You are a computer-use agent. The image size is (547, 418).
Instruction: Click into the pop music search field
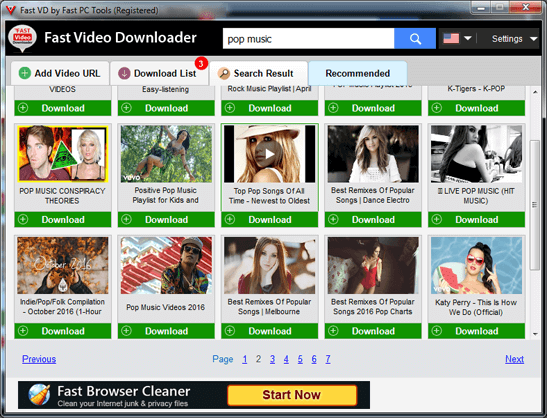(x=308, y=38)
